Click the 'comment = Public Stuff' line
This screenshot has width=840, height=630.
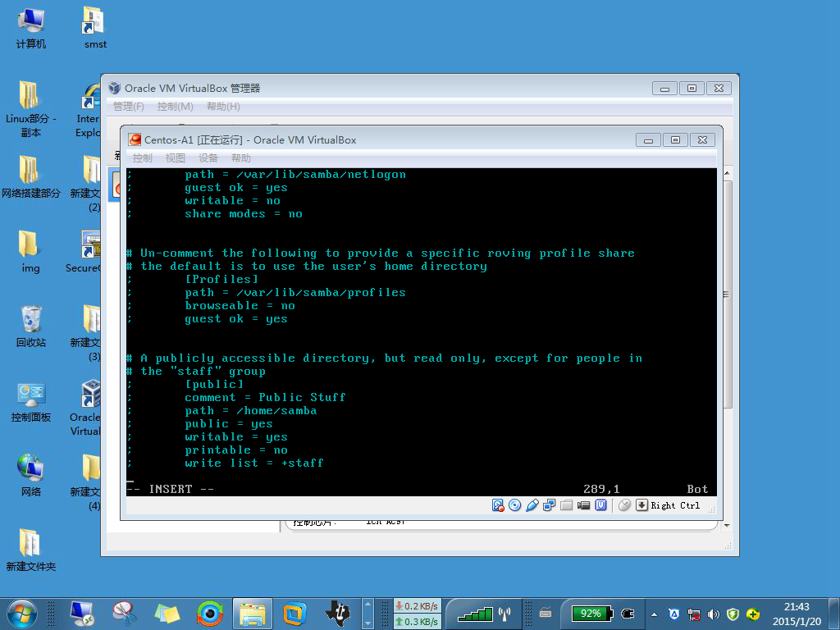(265, 398)
